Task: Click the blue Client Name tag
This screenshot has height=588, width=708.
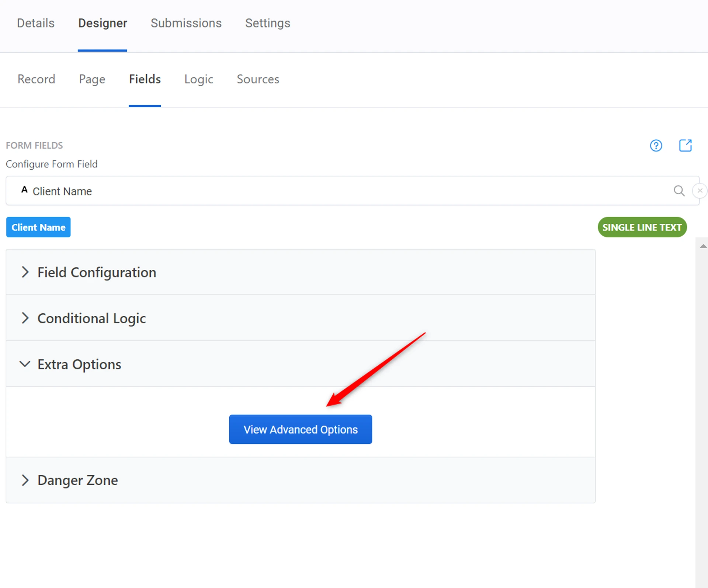Action: [38, 227]
